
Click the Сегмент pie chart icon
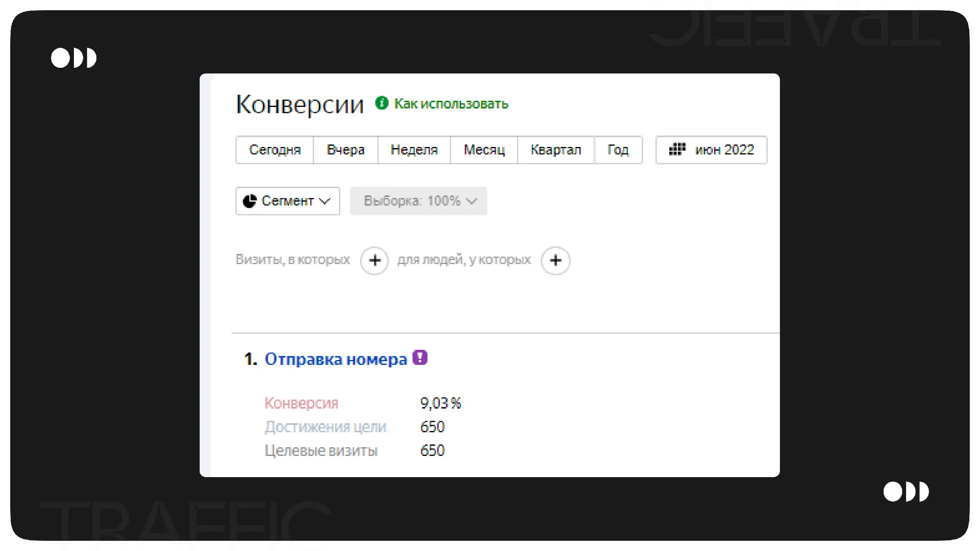pos(249,201)
